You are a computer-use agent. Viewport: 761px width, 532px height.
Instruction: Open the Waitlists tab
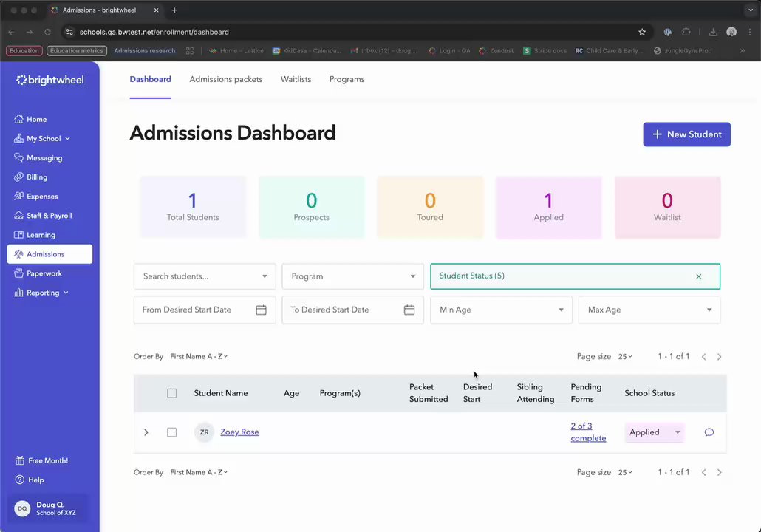pyautogui.click(x=296, y=79)
